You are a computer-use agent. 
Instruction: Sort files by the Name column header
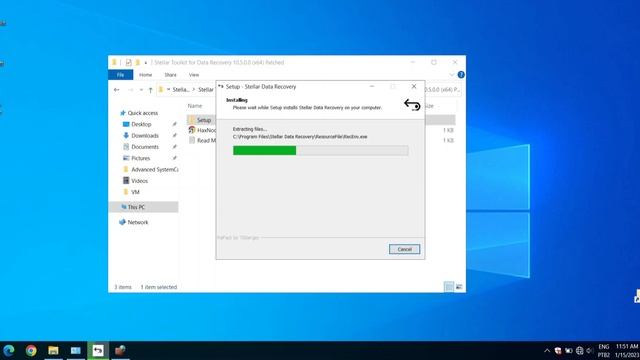(x=195, y=106)
